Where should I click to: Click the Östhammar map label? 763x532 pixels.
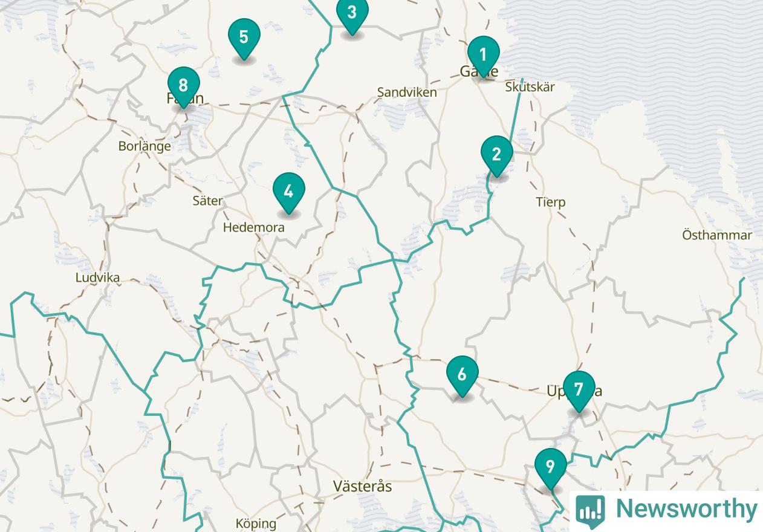click(717, 235)
